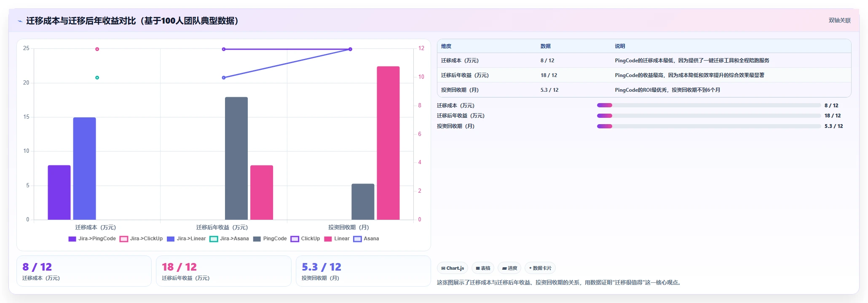
Task: Toggle the Jira->ClickUp legend entry
Action: click(x=141, y=239)
